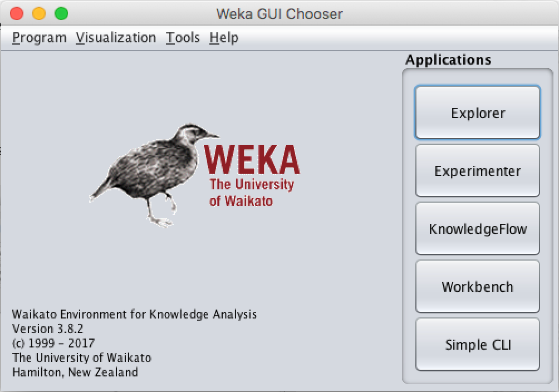Minimize the Weka GUI Chooser window

39,13
